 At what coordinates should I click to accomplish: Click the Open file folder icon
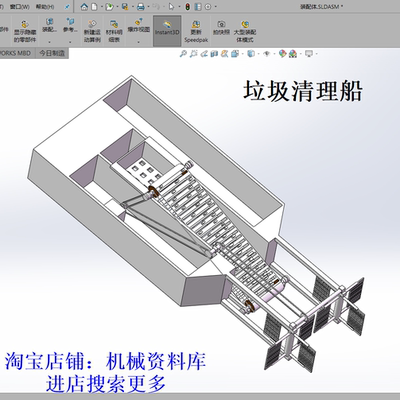click(x=109, y=6)
